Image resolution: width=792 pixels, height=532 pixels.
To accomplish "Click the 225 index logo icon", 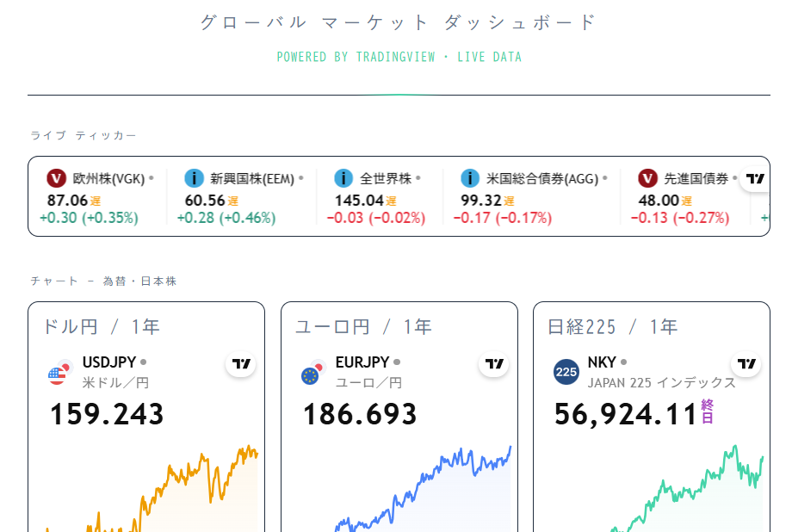I will (566, 373).
